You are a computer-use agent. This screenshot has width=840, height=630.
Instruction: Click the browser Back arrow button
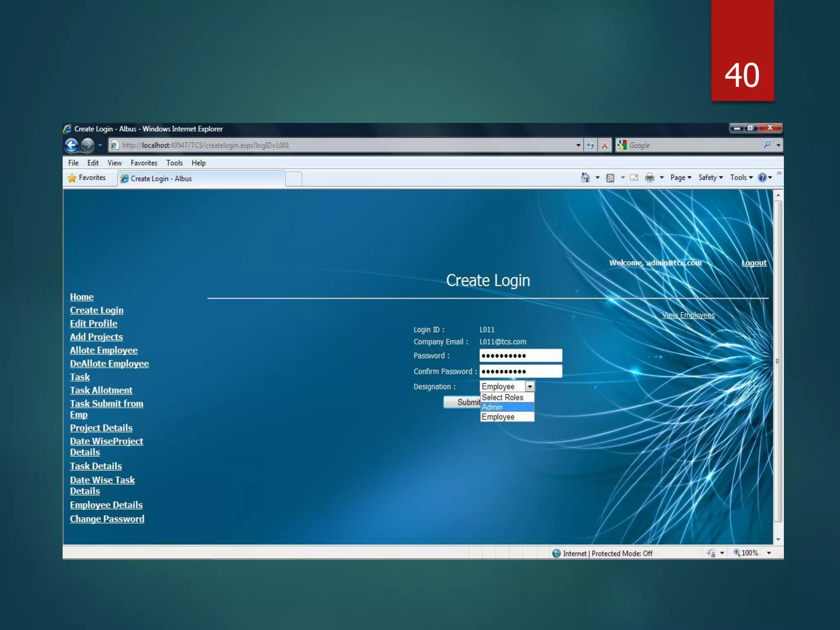tap(71, 145)
